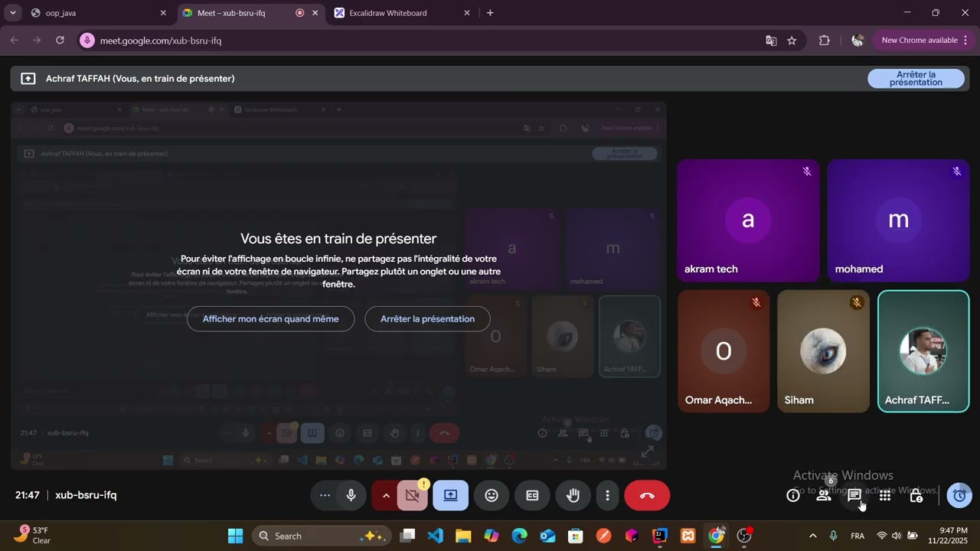Hang up with the red leave-call button
This screenshot has width=980, height=551.
coord(647,495)
